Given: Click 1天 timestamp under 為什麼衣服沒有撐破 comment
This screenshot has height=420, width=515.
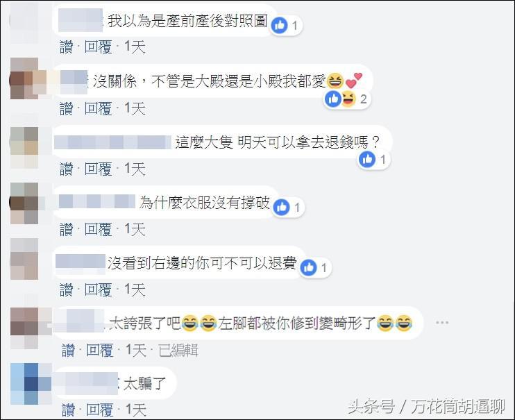Looking at the screenshot, I should pyautogui.click(x=135, y=229).
